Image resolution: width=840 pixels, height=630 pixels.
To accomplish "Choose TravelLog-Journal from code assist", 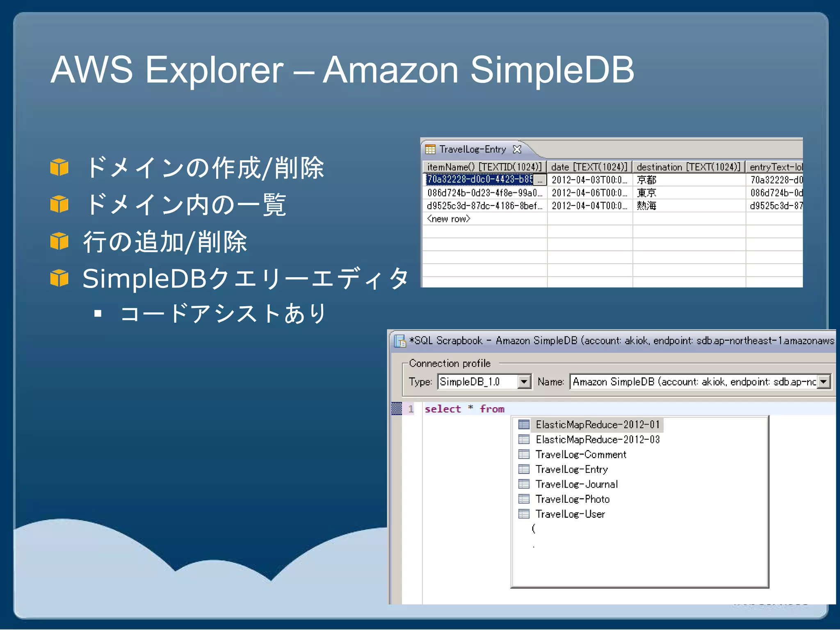I will point(577,484).
